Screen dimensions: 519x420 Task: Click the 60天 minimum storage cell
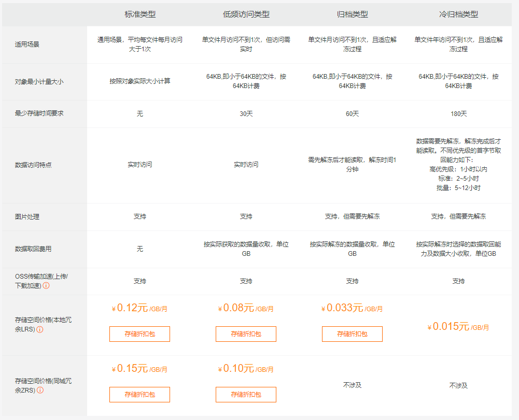(352, 114)
